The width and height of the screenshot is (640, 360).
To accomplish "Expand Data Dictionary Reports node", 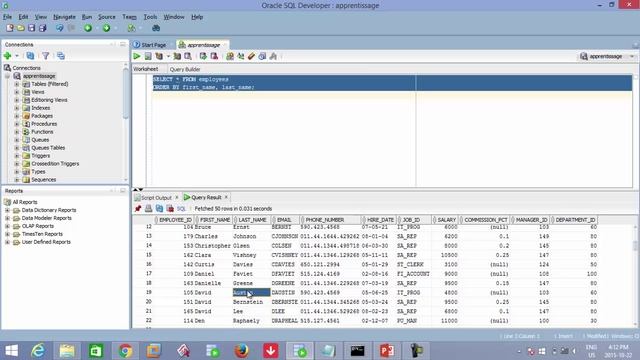I will [7, 210].
